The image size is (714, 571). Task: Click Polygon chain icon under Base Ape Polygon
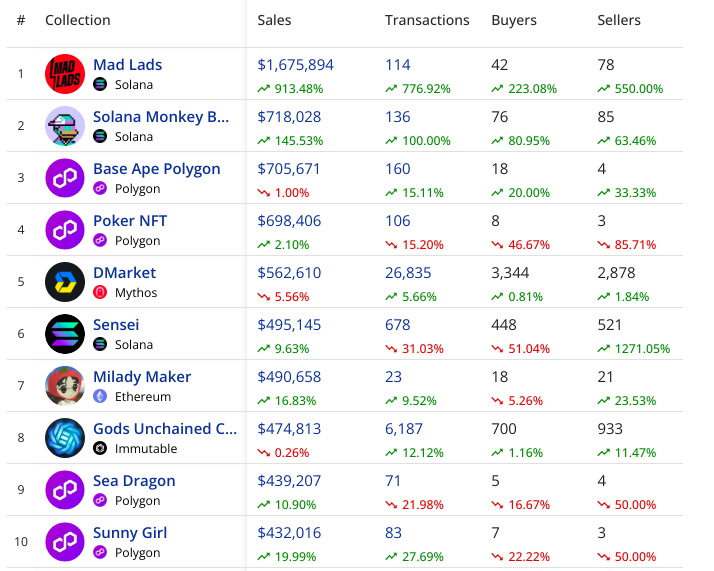(x=100, y=188)
